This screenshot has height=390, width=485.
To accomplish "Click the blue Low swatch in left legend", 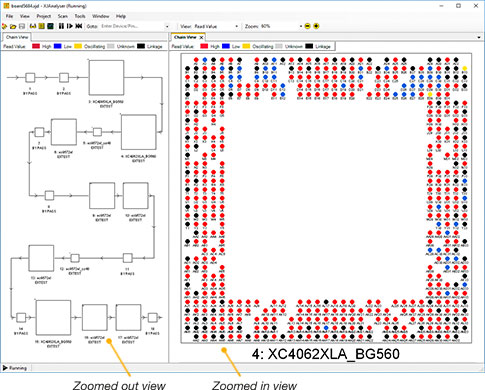I will tap(58, 46).
